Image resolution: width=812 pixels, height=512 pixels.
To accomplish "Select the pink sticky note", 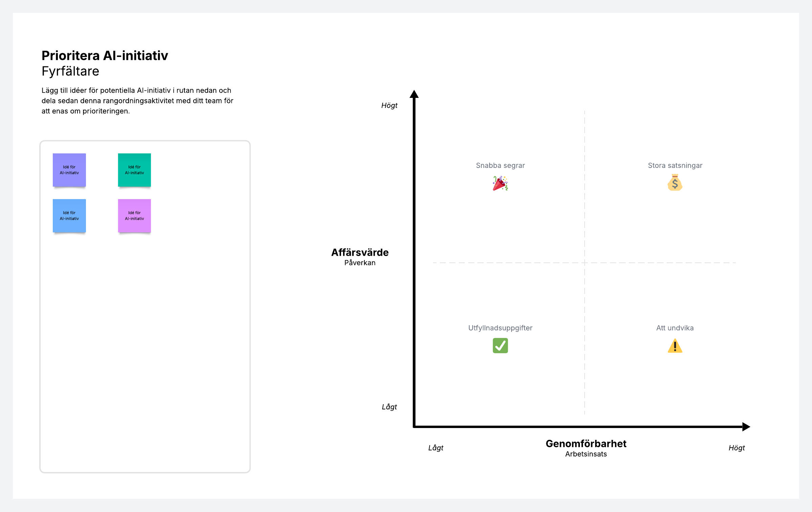I will (134, 216).
